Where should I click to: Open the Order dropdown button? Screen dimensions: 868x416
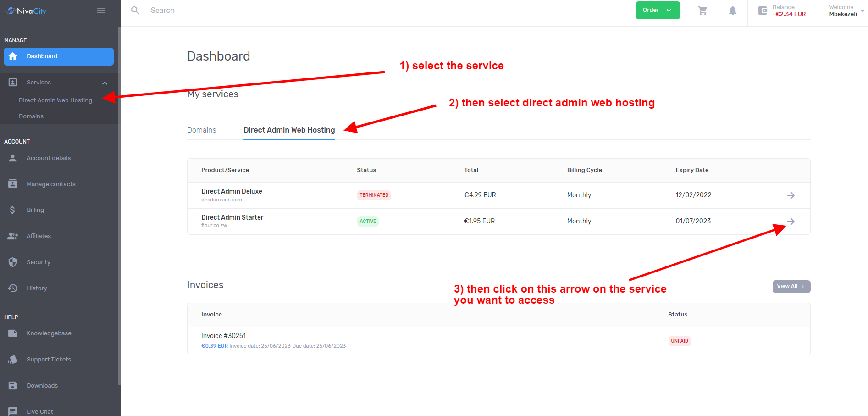click(x=658, y=11)
